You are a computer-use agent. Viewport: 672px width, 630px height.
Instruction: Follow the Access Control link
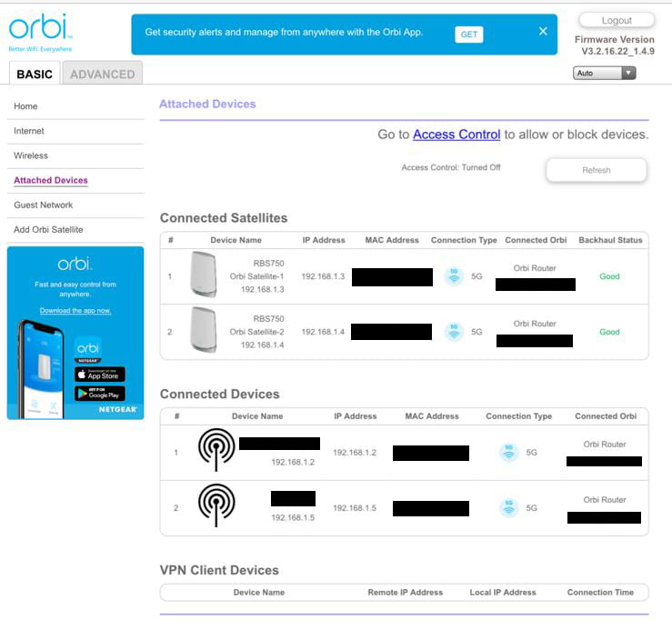(x=456, y=135)
